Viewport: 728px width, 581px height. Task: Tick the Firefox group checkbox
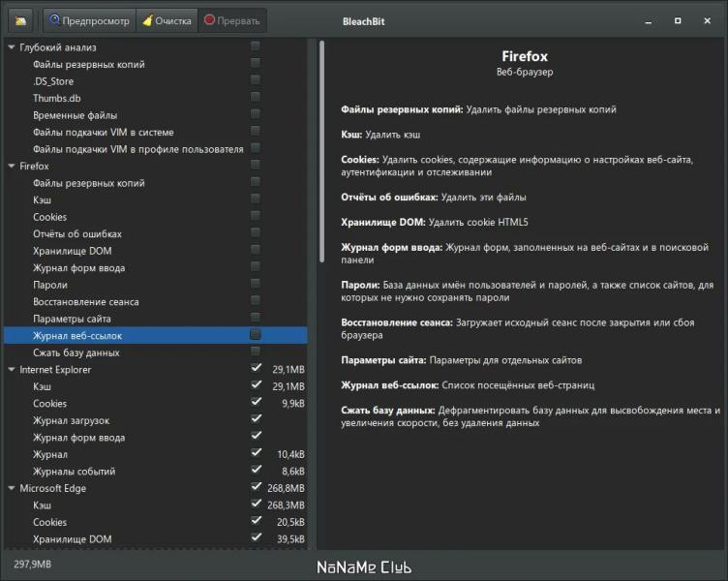[x=256, y=165]
